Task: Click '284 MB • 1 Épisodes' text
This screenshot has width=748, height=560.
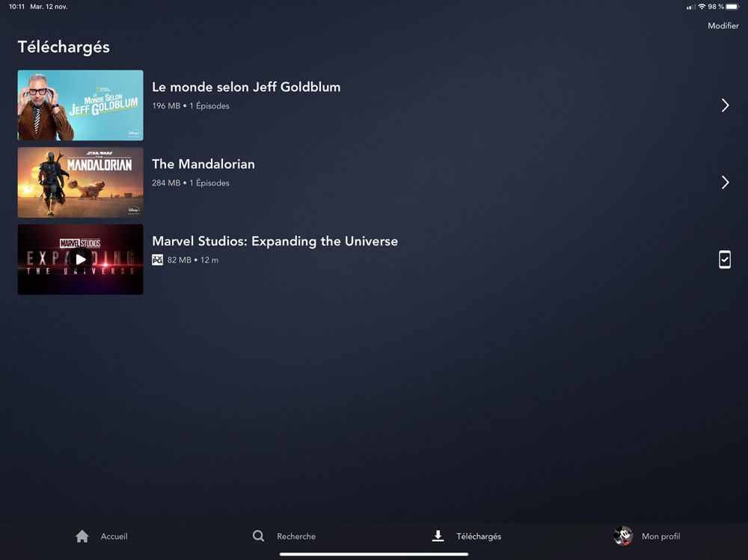Action: 191,182
